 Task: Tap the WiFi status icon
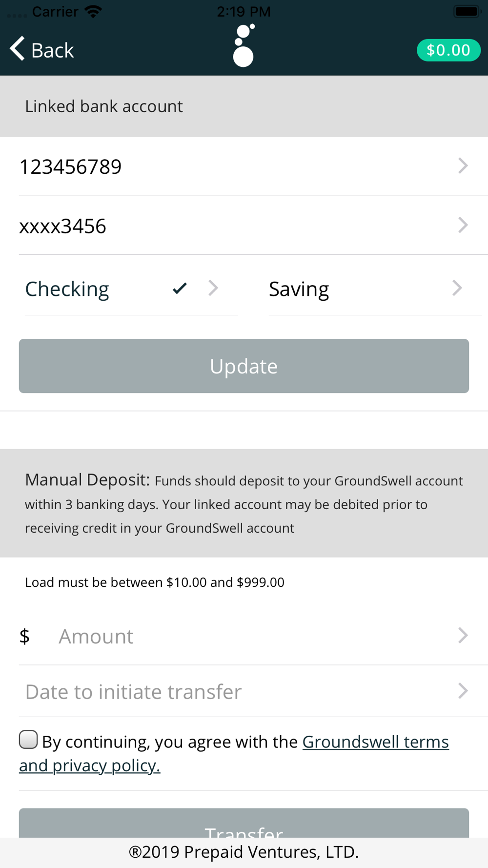tap(93, 11)
